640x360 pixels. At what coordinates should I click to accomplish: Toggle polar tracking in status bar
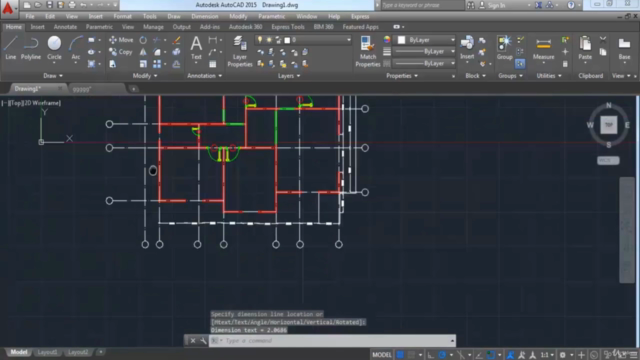[442, 355]
